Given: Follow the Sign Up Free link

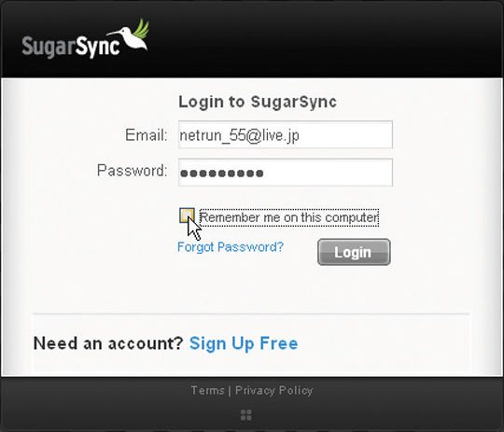Looking at the screenshot, I should pyautogui.click(x=244, y=343).
